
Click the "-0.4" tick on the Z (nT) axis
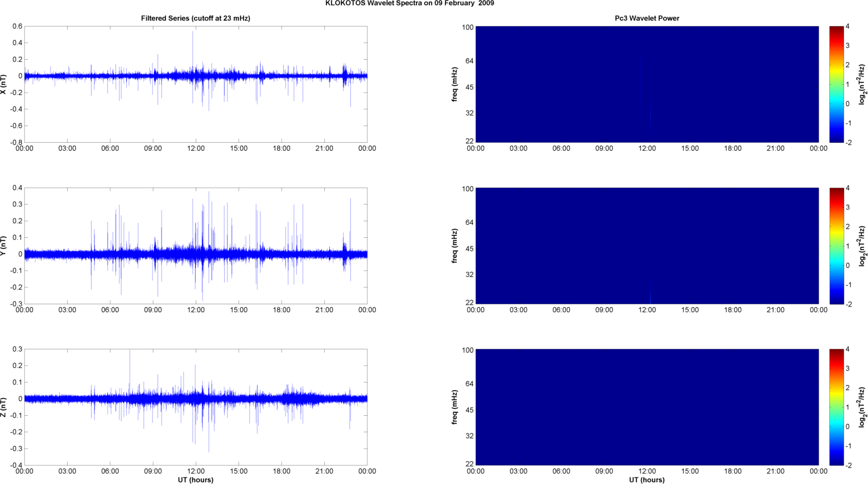[16, 465]
